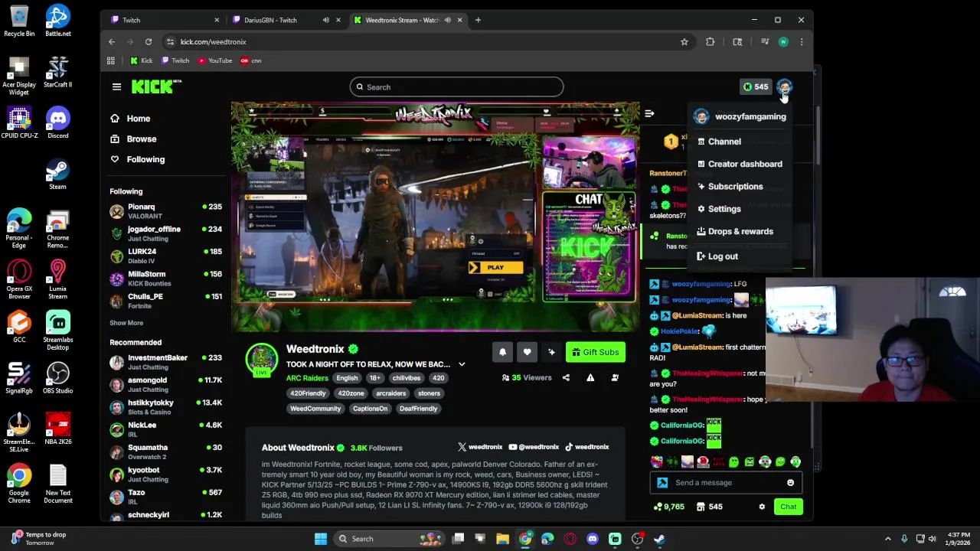
Task: Click the DeafFriendly tag
Action: point(418,409)
